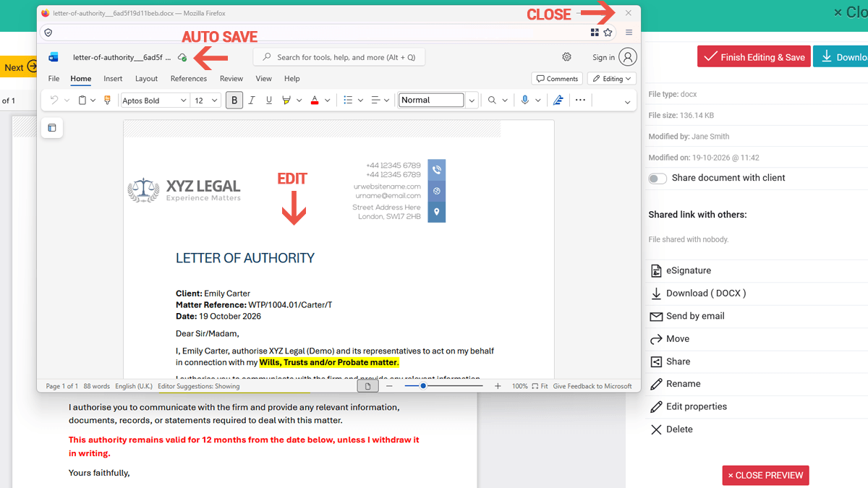Click the search for tools box
The height and width of the screenshot is (488, 868).
(339, 57)
